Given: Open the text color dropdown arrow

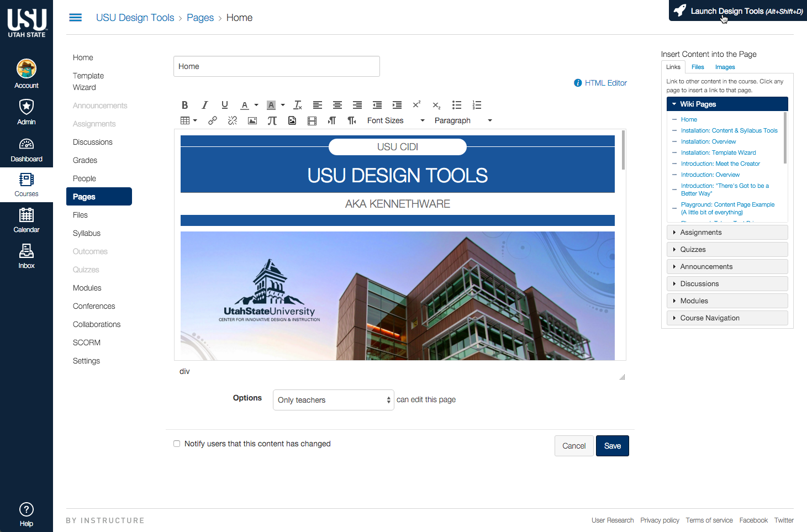Looking at the screenshot, I should click(256, 105).
